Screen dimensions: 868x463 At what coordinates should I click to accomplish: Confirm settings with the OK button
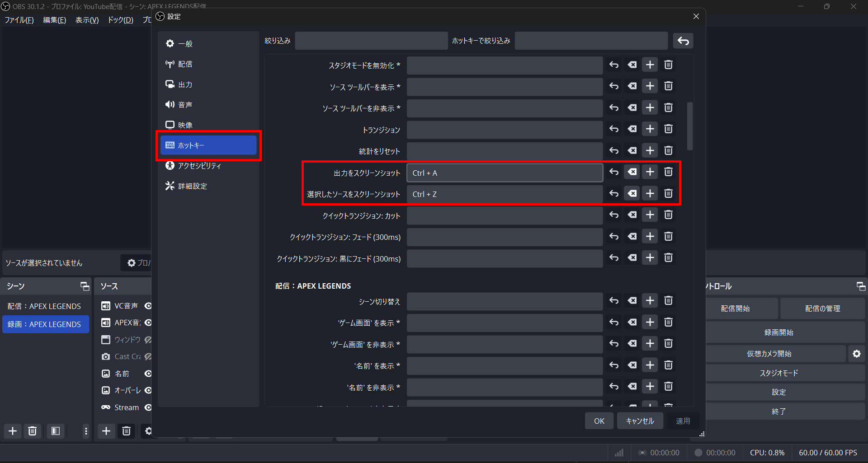[599, 421]
